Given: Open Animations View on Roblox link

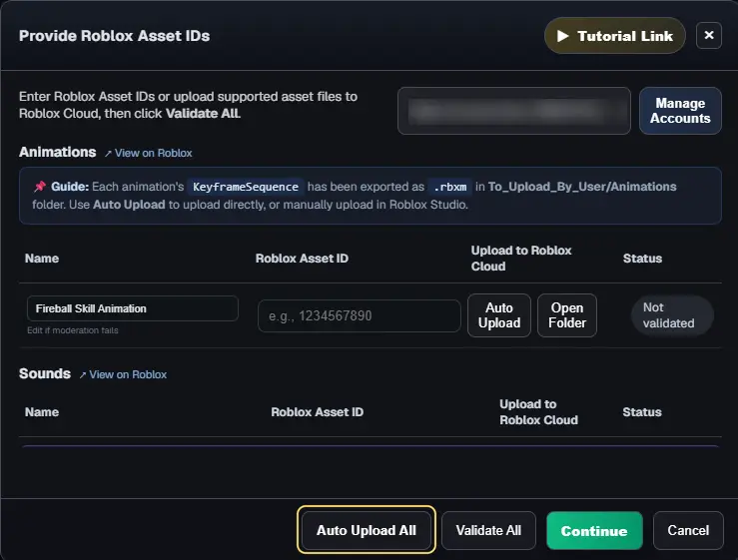Looking at the screenshot, I should pyautogui.click(x=149, y=153).
